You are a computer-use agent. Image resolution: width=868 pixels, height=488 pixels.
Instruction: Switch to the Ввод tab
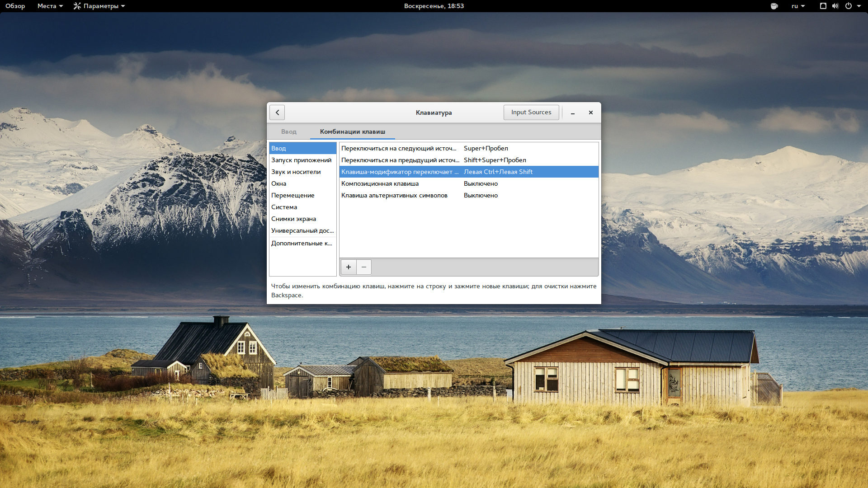pyautogui.click(x=289, y=131)
